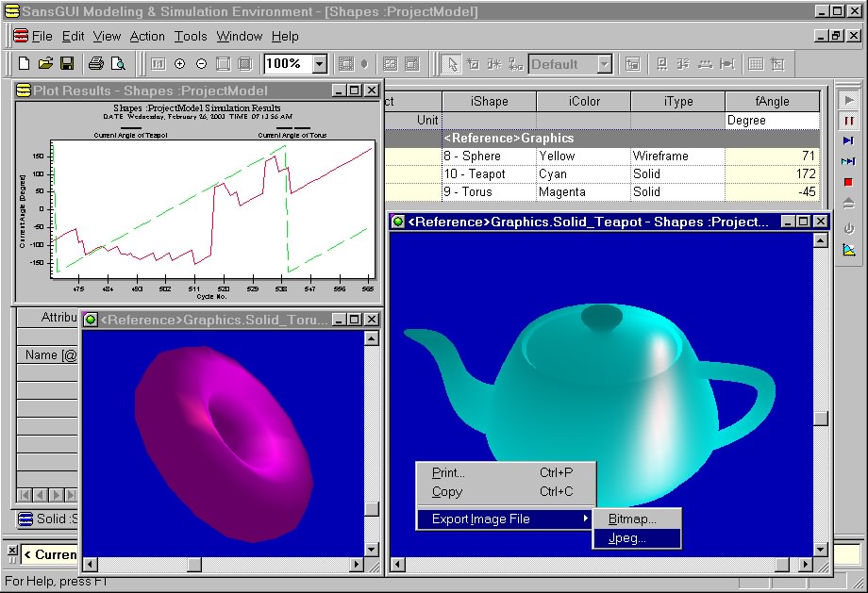
Task: Click the plot chart icon in the run toolbar
Action: coord(848,250)
